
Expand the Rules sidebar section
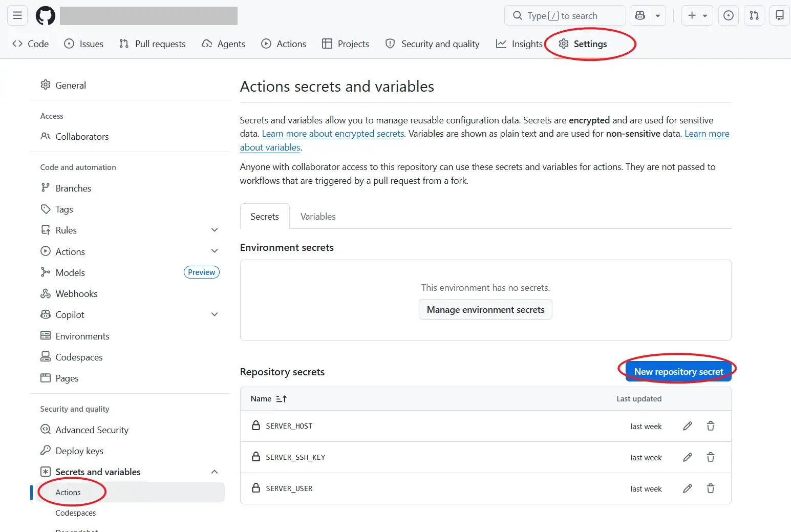point(215,230)
